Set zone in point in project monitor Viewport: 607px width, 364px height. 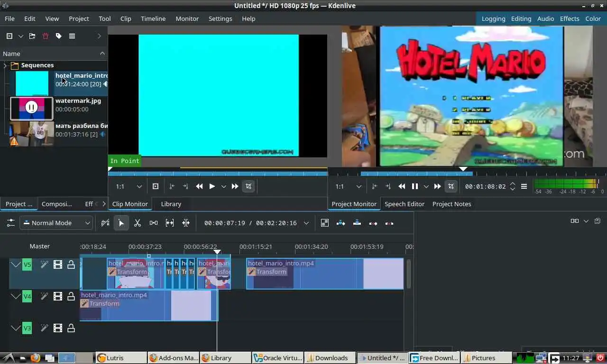pyautogui.click(x=374, y=186)
